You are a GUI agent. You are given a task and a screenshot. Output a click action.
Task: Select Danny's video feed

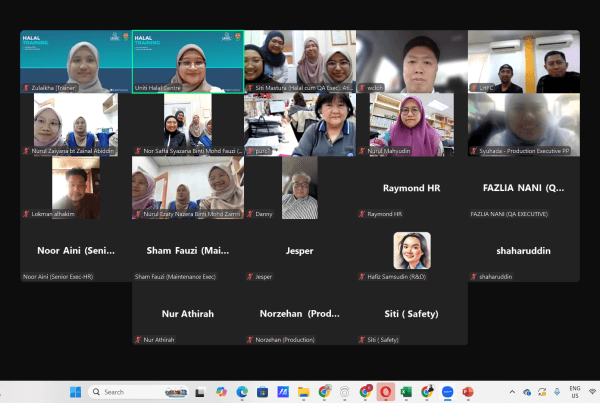coord(300,188)
